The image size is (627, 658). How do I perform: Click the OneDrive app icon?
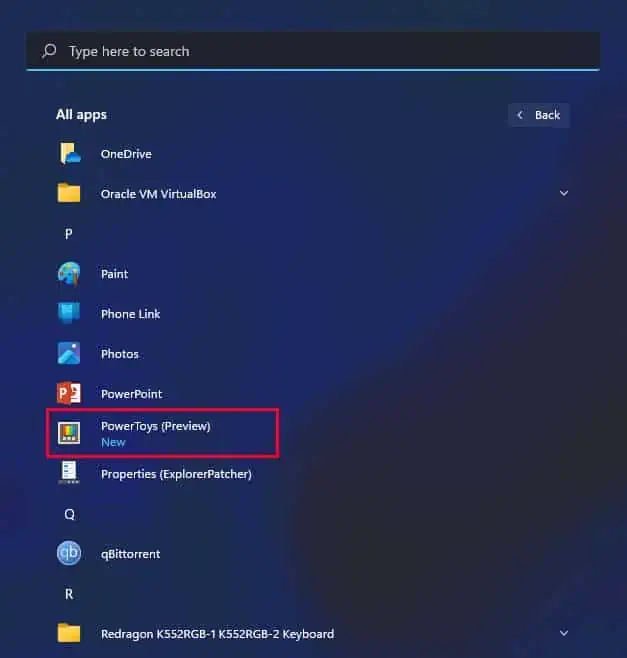69,154
